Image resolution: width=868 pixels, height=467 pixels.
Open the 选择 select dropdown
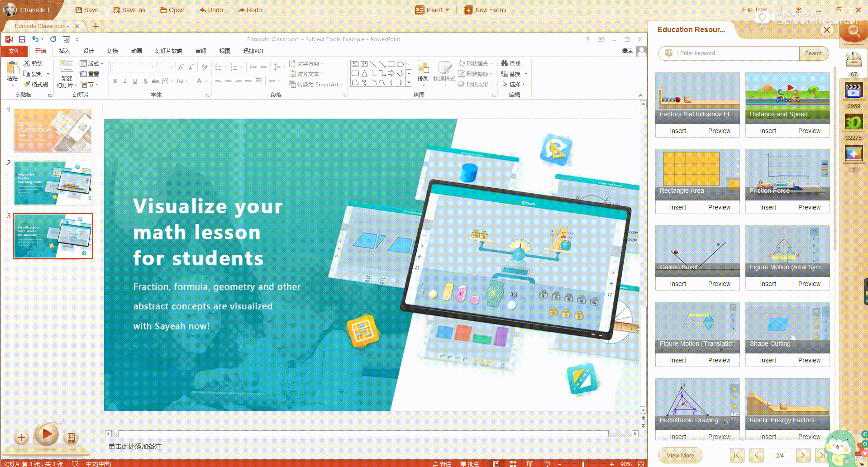pos(513,84)
